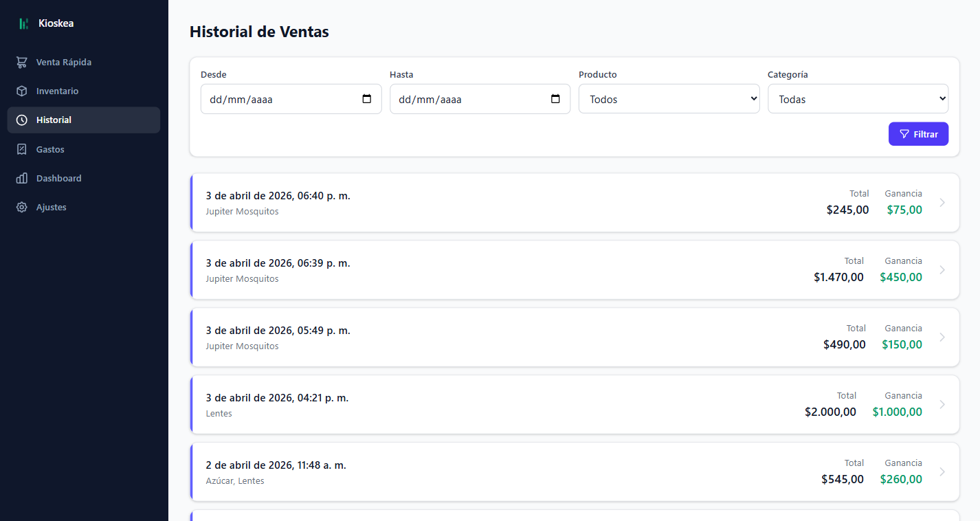Image resolution: width=980 pixels, height=521 pixels.
Task: Select the Venta Rápida shopping cart icon
Action: pos(21,61)
